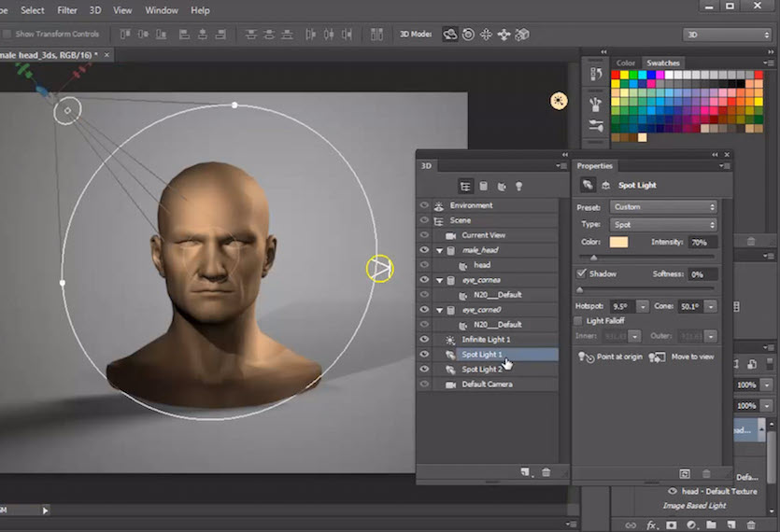Collapse the eye_corne0 tree item
Screen dimensions: 780x532
439,310
